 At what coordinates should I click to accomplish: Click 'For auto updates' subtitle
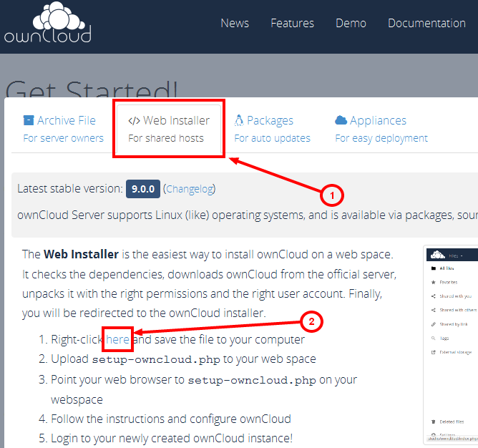272,138
